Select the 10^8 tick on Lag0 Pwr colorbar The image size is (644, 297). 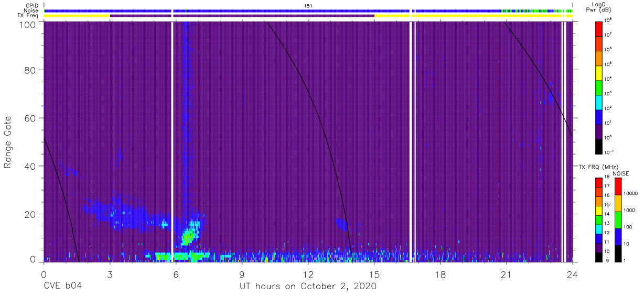pyautogui.click(x=609, y=20)
